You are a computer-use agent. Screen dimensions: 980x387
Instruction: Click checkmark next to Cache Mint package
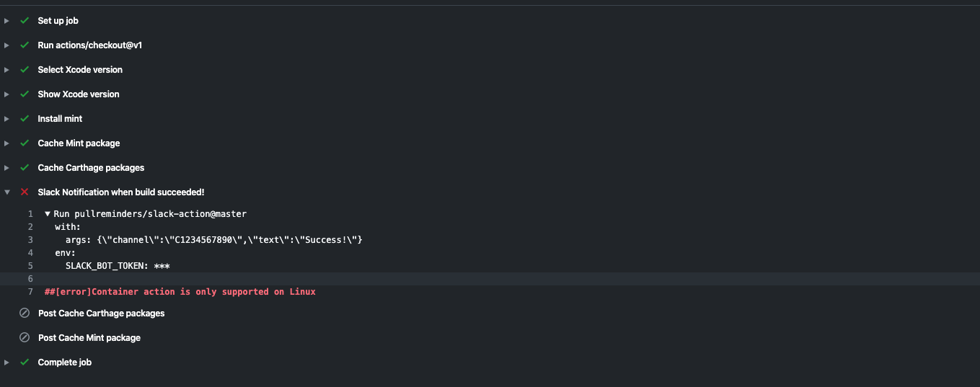point(25,143)
